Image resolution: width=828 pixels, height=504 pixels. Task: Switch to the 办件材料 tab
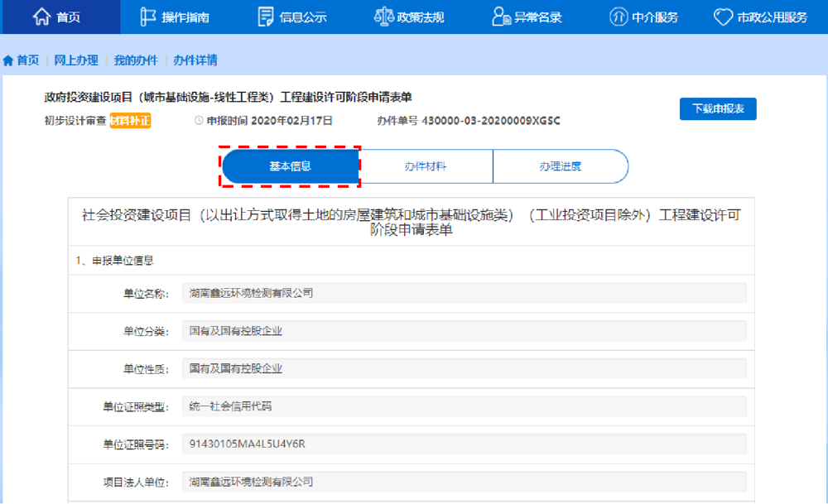[425, 166]
